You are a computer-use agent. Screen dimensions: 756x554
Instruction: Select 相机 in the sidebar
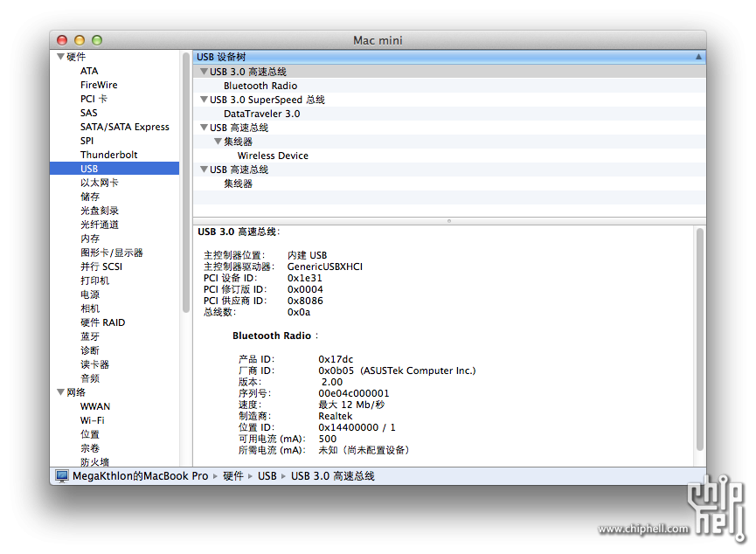click(90, 308)
